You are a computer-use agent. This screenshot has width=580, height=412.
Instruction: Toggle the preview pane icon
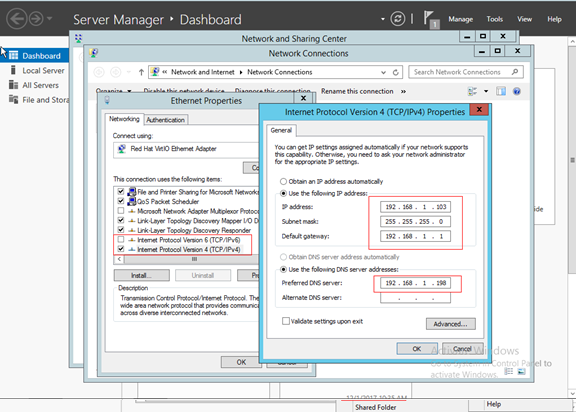(x=501, y=91)
